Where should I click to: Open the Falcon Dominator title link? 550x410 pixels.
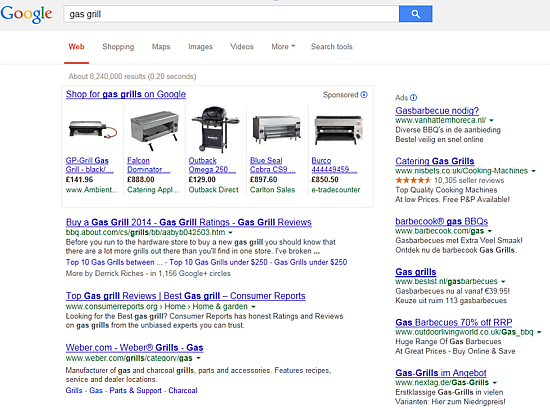(x=148, y=165)
